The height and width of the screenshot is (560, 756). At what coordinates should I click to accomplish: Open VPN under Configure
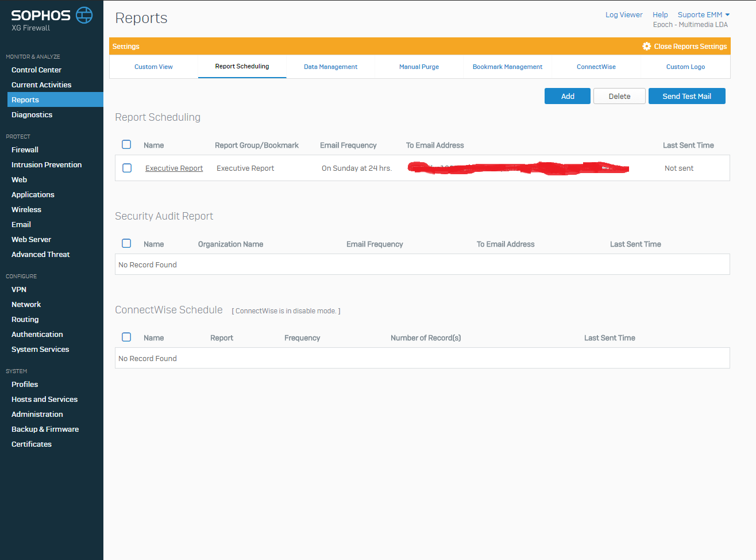click(19, 289)
